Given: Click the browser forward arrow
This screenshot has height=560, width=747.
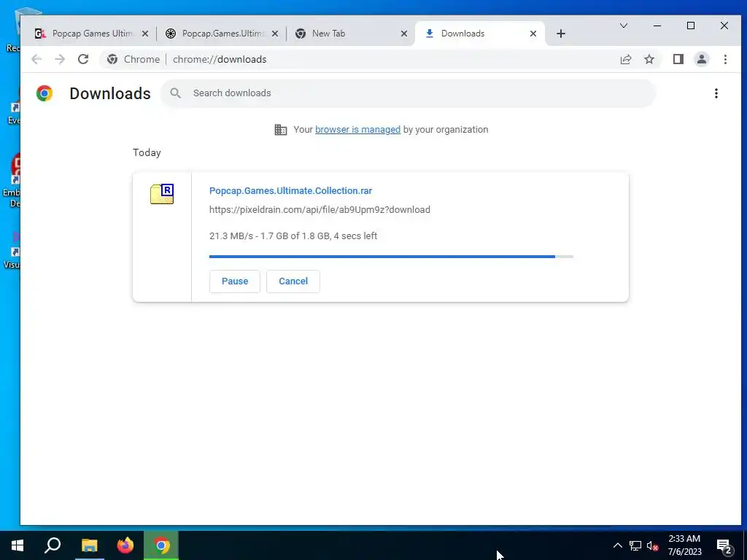Looking at the screenshot, I should (x=60, y=59).
